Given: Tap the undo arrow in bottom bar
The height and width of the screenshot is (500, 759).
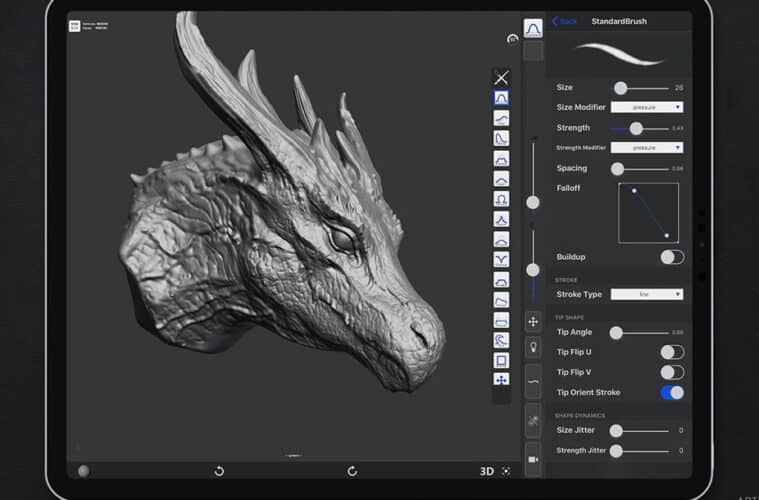Looking at the screenshot, I should [219, 471].
